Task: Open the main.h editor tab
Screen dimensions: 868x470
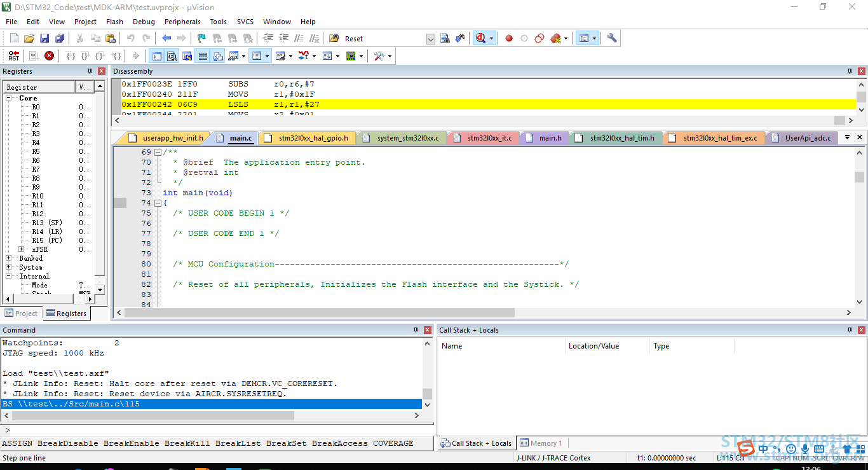Action: tap(544, 138)
